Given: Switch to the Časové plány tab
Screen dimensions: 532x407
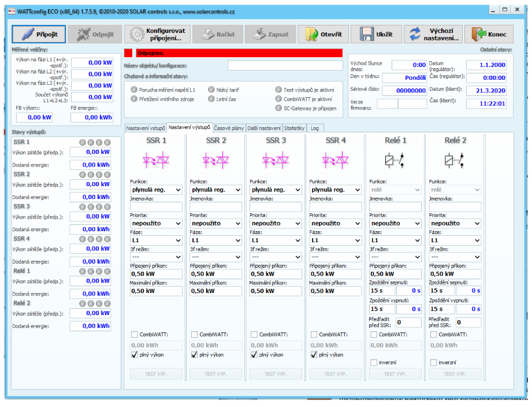Looking at the screenshot, I should coord(230,127).
